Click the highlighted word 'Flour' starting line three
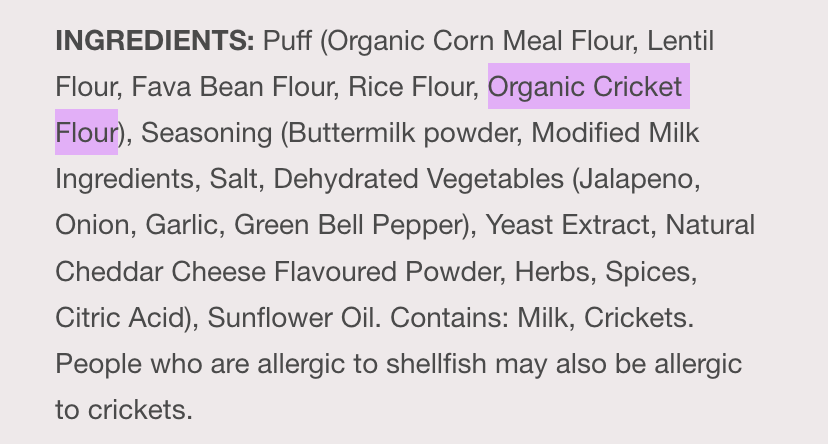 pyautogui.click(x=86, y=132)
